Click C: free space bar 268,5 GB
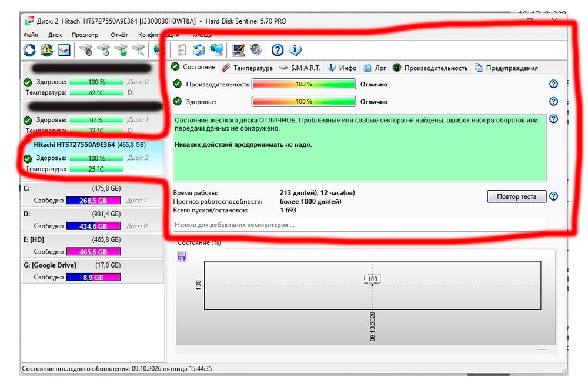 point(93,201)
